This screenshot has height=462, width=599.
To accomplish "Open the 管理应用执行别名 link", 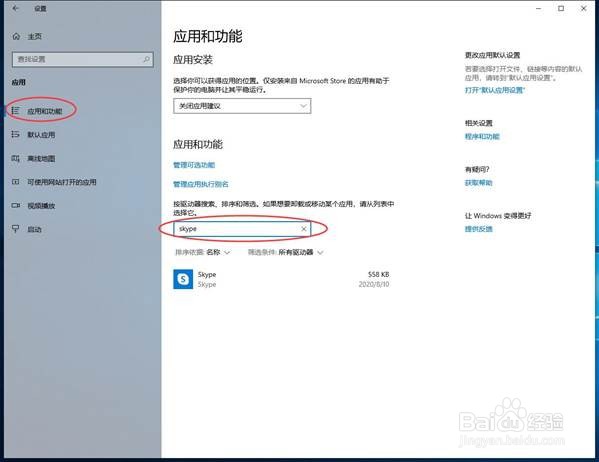I will pyautogui.click(x=201, y=184).
